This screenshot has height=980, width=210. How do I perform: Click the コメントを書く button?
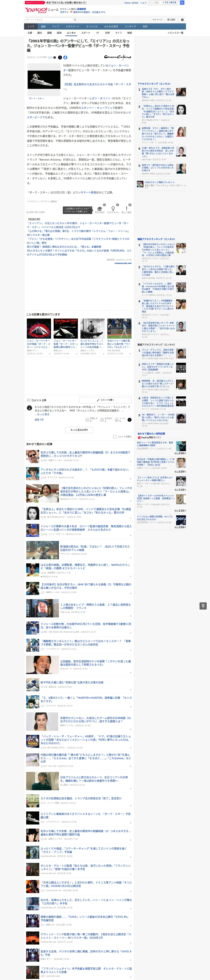click(105, 400)
